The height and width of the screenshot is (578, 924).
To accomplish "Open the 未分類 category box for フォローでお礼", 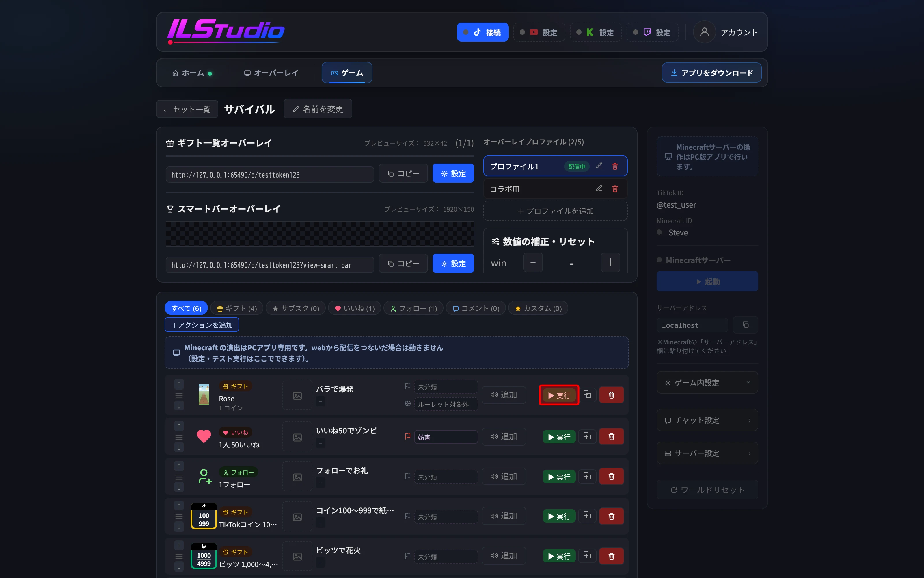I will coord(446,477).
